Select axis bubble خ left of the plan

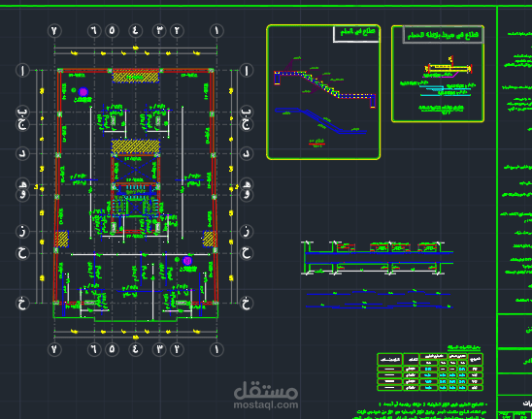[22, 304]
